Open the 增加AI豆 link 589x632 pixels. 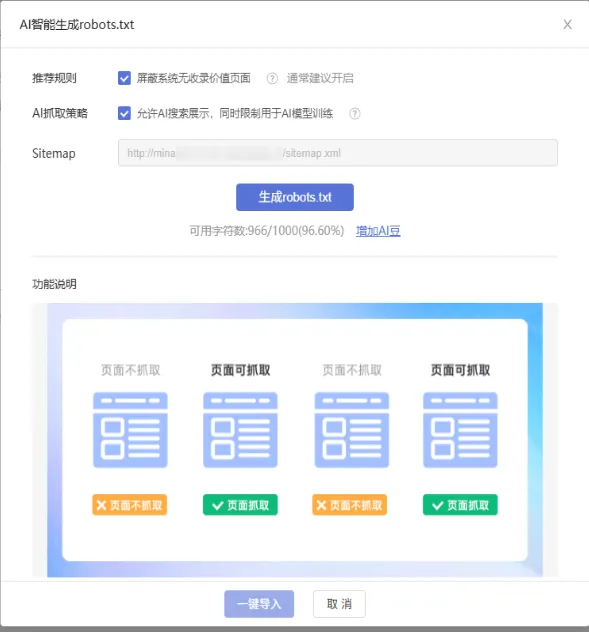(378, 231)
